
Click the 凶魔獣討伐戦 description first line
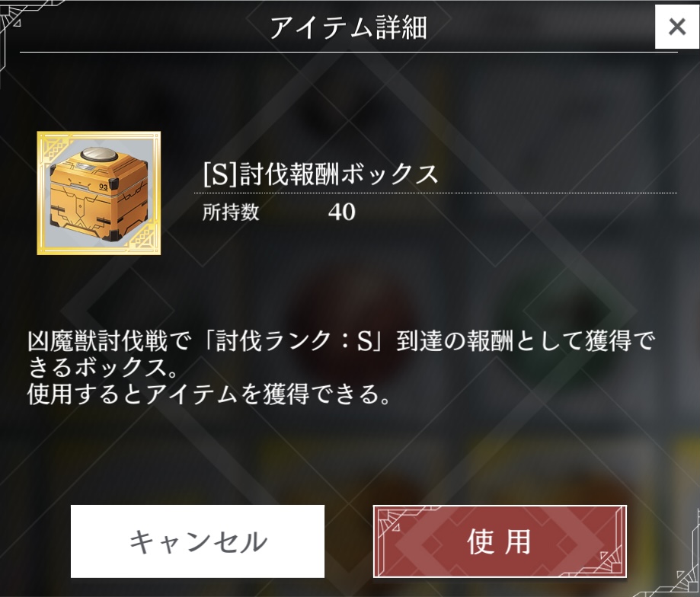(x=341, y=341)
